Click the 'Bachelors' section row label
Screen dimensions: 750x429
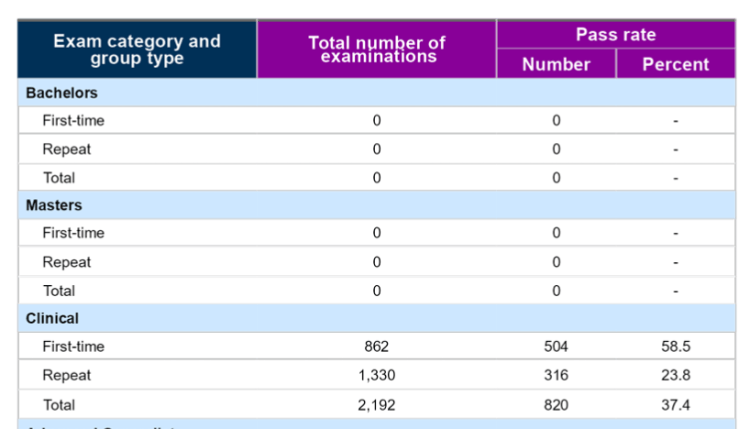[x=62, y=93]
